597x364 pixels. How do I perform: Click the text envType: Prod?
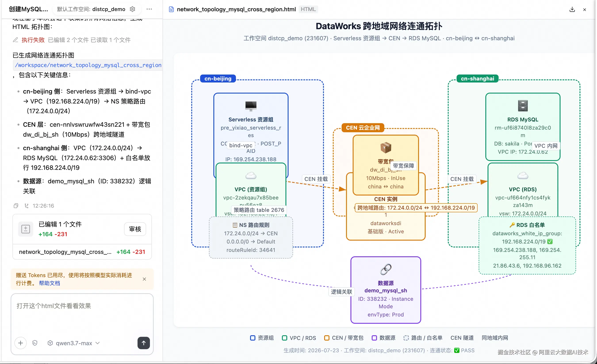click(385, 314)
